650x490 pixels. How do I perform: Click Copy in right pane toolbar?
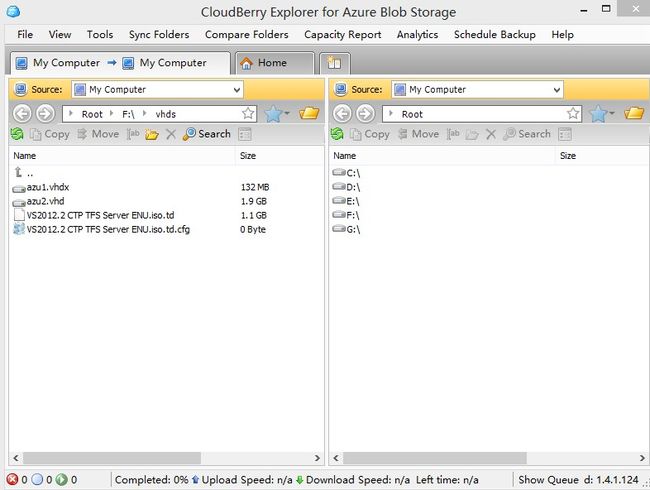coord(370,134)
